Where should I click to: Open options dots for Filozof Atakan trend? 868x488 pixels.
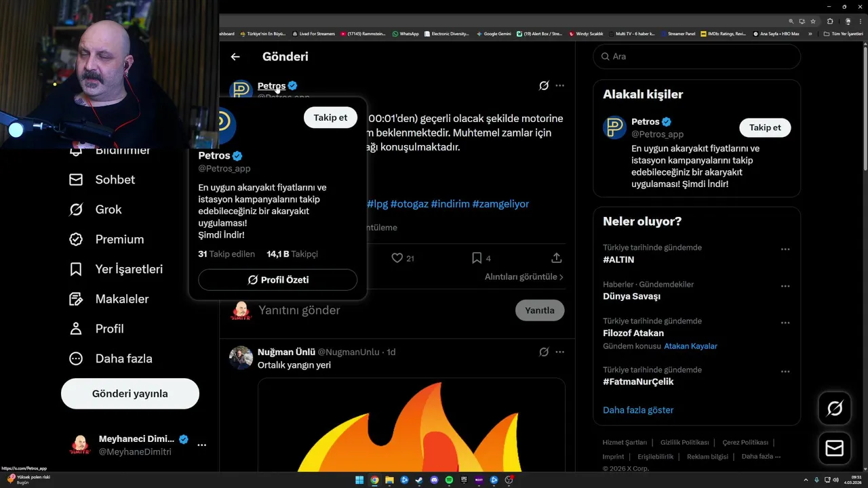(785, 323)
